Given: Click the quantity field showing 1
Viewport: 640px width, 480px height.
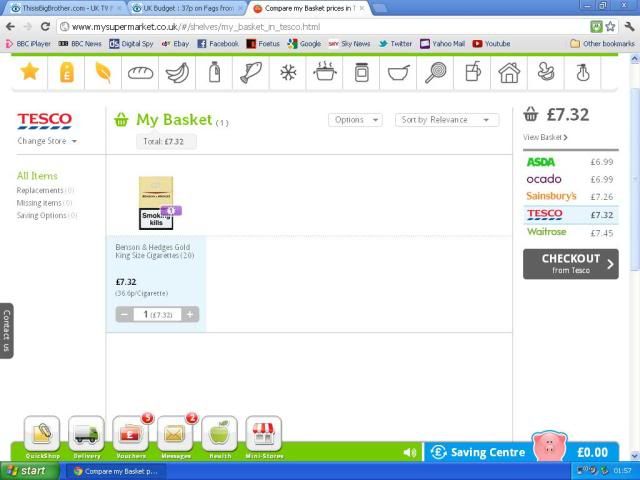Looking at the screenshot, I should 157,314.
